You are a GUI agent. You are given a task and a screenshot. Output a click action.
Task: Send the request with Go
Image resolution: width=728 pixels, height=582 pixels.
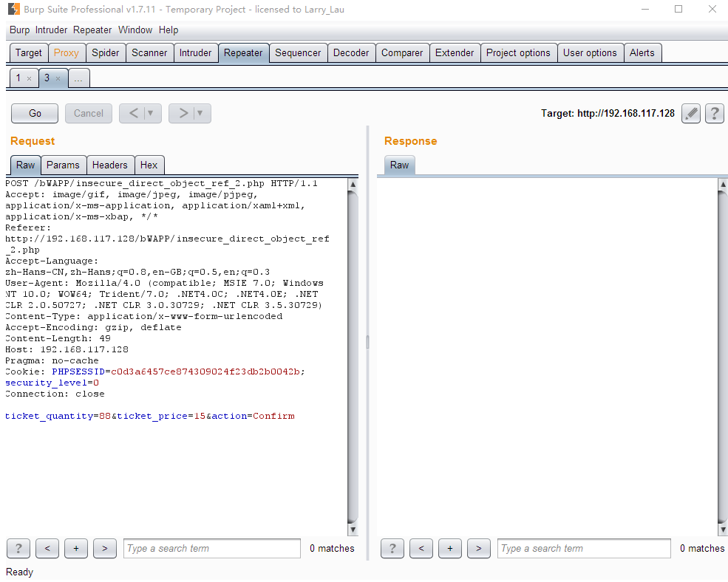35,113
